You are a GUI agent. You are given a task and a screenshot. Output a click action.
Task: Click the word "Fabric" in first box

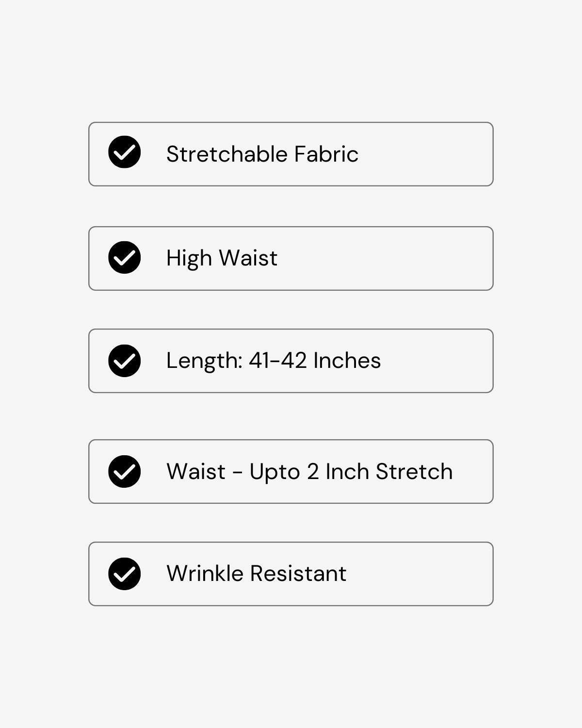(326, 154)
